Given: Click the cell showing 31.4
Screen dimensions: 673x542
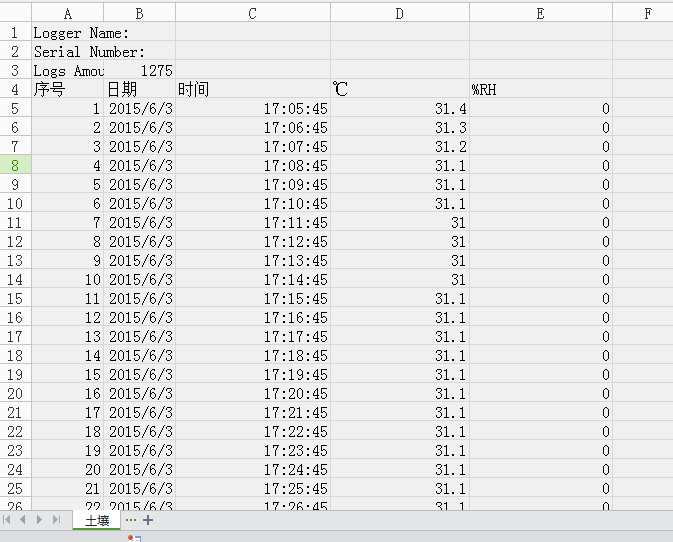Looking at the screenshot, I should pos(399,109).
